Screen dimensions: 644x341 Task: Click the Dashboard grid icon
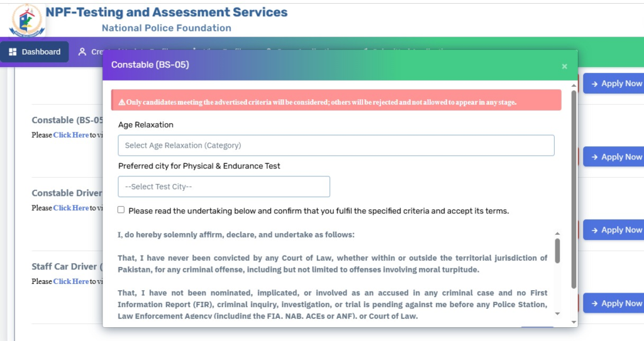[13, 52]
